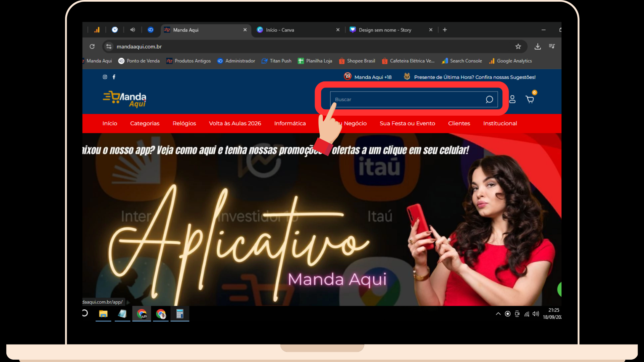644x362 pixels.
Task: View site information icon in address bar
Action: pyautogui.click(x=109, y=47)
